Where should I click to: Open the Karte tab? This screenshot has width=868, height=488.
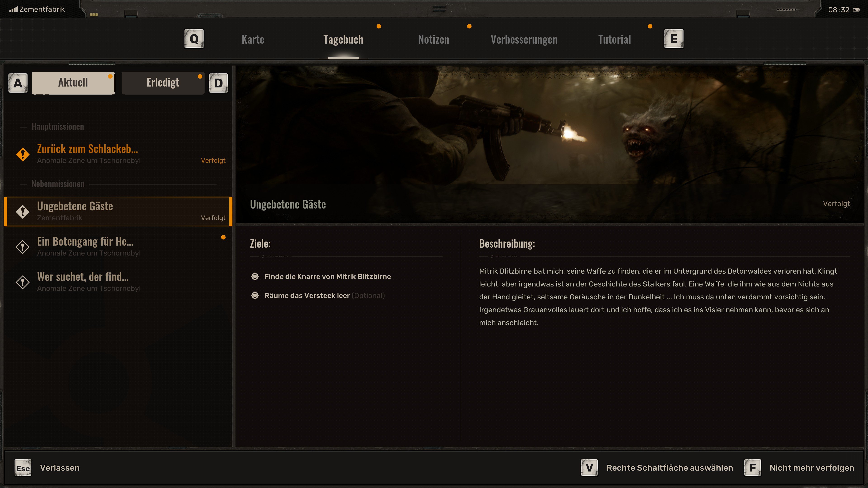[253, 39]
